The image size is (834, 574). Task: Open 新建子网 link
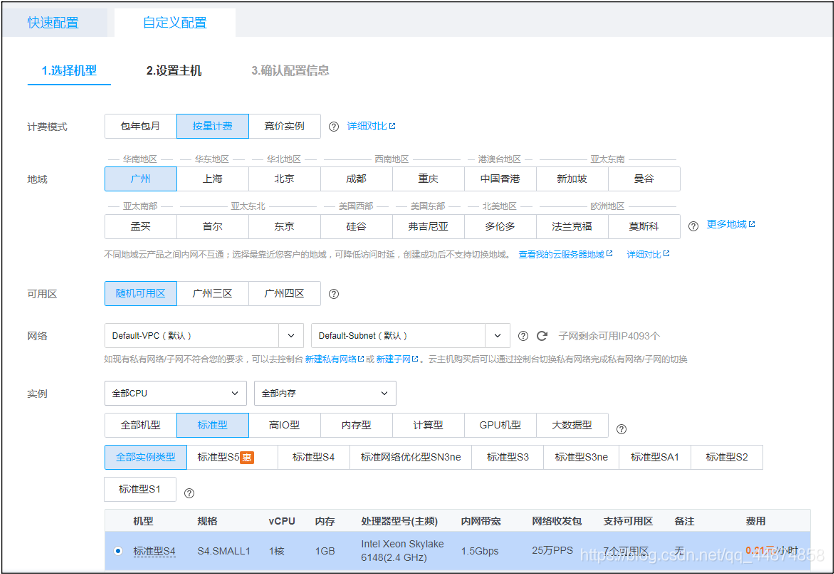[x=397, y=359]
